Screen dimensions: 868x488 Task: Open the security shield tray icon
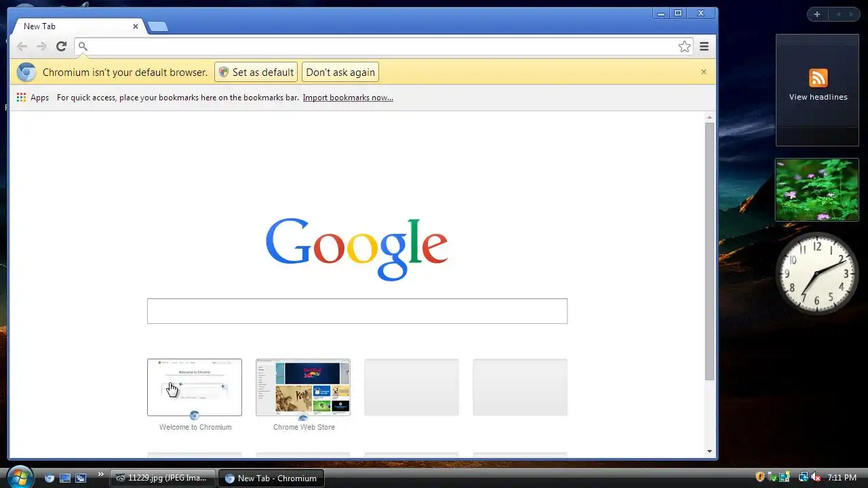point(760,477)
